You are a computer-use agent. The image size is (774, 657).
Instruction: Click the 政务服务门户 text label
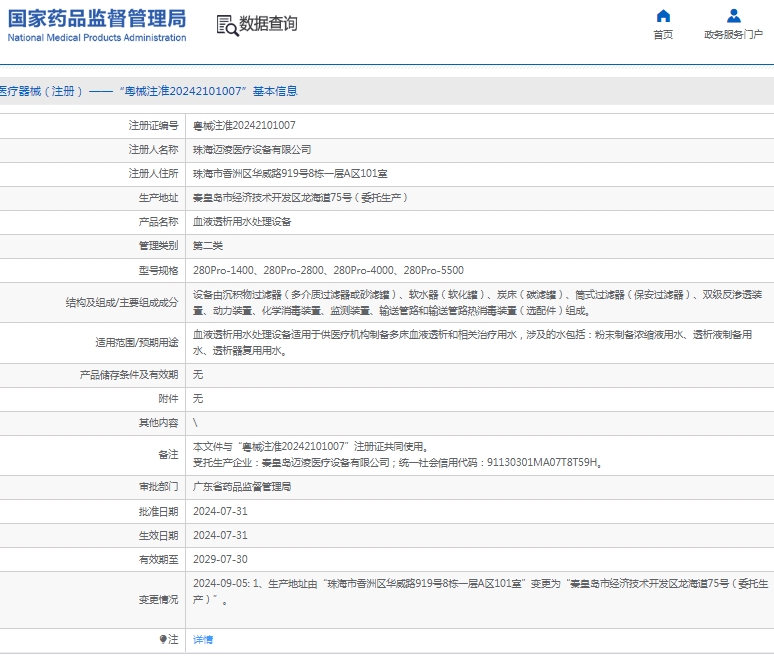734,35
